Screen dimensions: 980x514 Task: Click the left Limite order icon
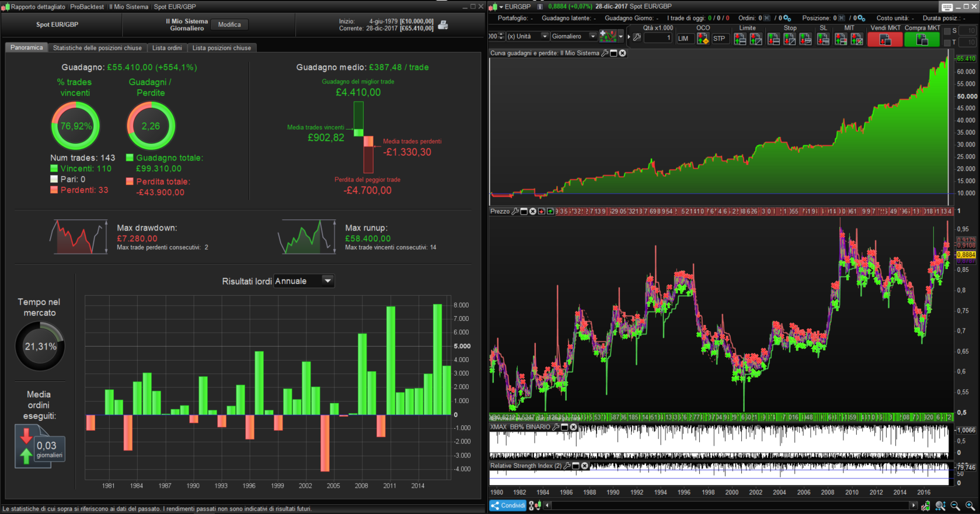pos(740,39)
